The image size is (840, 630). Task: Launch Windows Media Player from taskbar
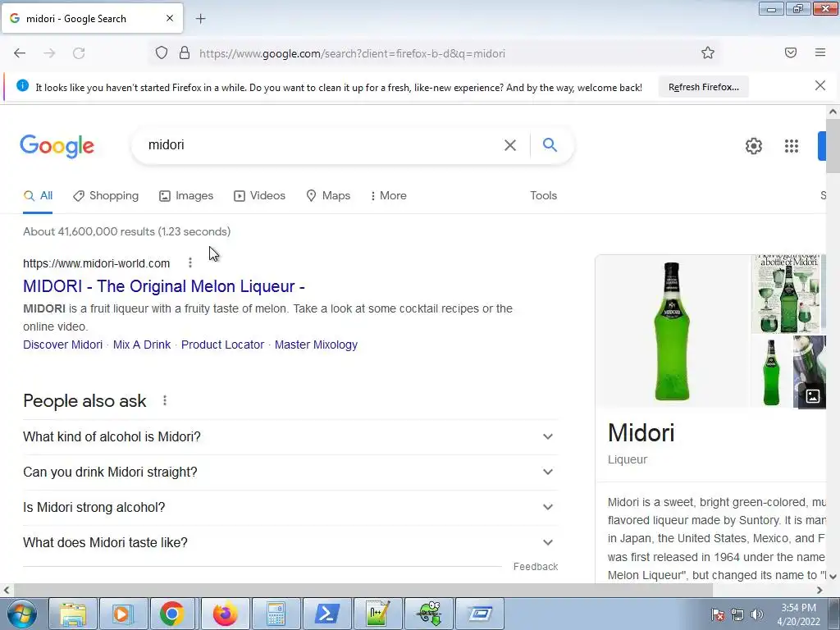122,614
